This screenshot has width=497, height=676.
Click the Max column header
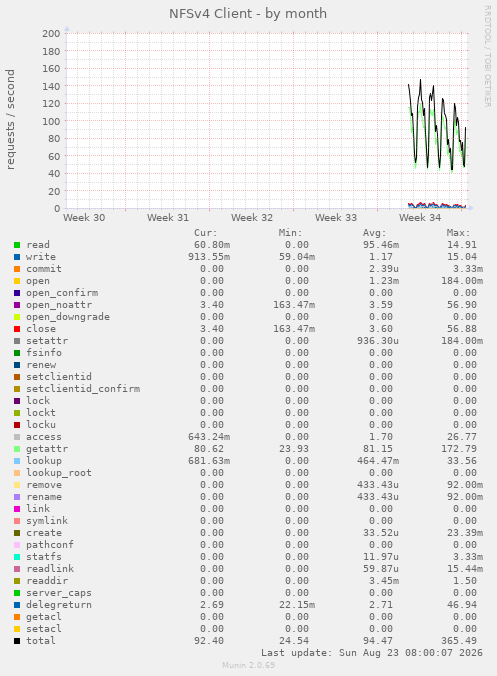coord(458,233)
